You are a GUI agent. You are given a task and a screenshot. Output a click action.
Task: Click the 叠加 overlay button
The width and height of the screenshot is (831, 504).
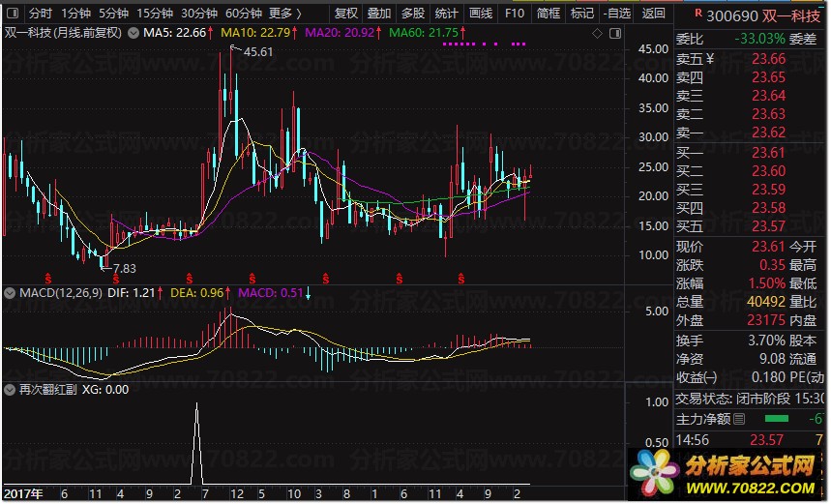tap(379, 14)
